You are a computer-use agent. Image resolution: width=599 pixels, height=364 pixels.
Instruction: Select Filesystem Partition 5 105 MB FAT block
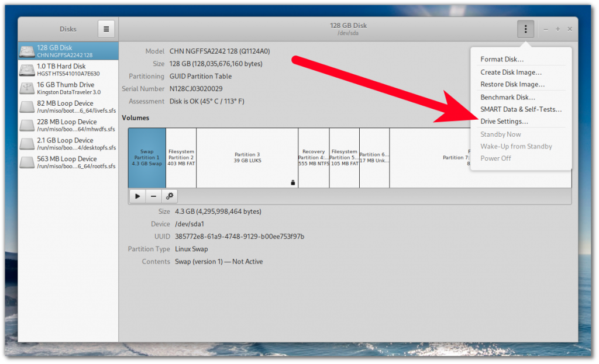pyautogui.click(x=344, y=158)
